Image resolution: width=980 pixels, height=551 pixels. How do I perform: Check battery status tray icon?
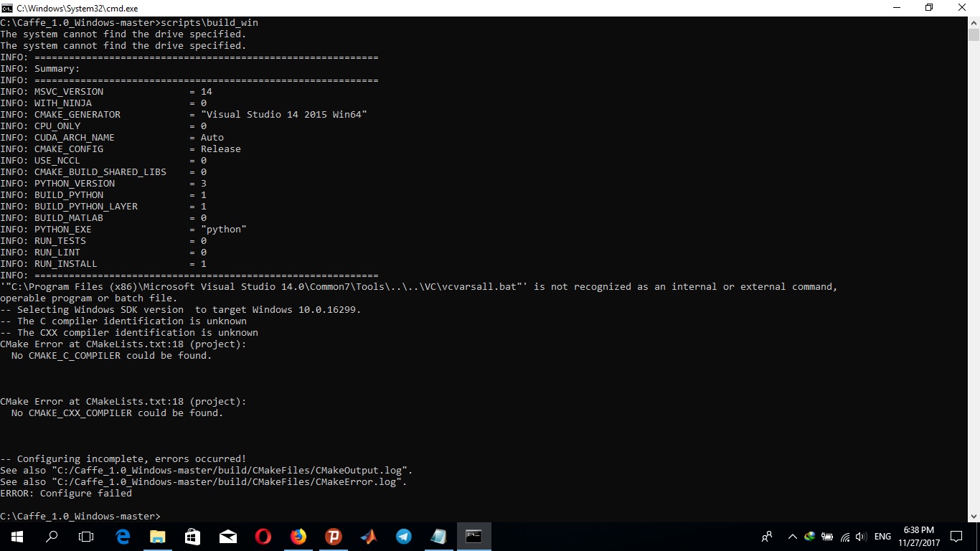click(827, 537)
